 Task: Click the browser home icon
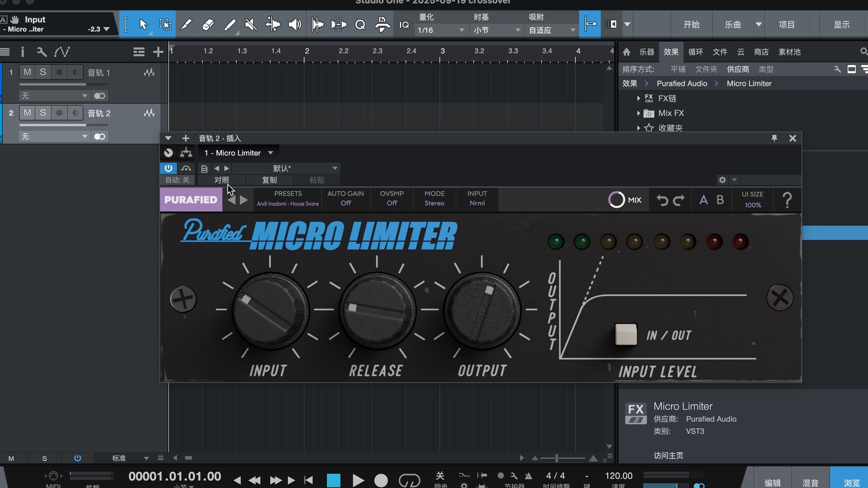tap(627, 52)
